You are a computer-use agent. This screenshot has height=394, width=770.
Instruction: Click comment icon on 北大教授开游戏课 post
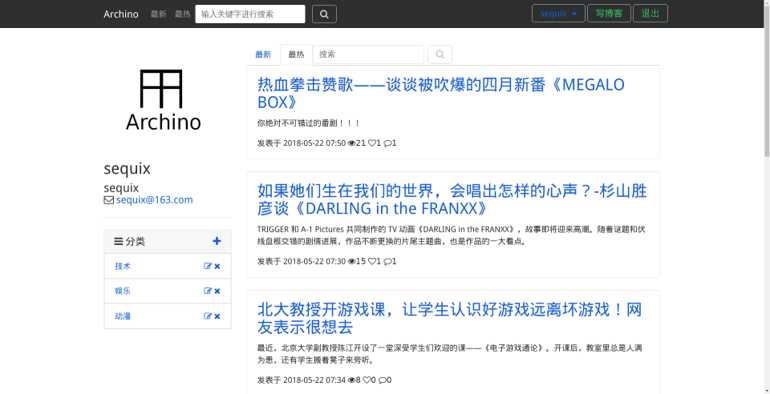(382, 380)
